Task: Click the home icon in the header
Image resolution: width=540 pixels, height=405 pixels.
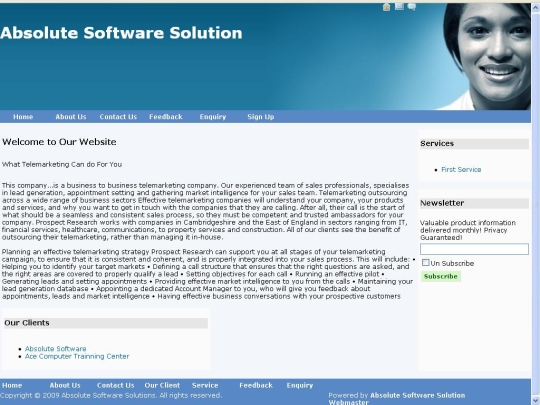Action: click(x=386, y=7)
